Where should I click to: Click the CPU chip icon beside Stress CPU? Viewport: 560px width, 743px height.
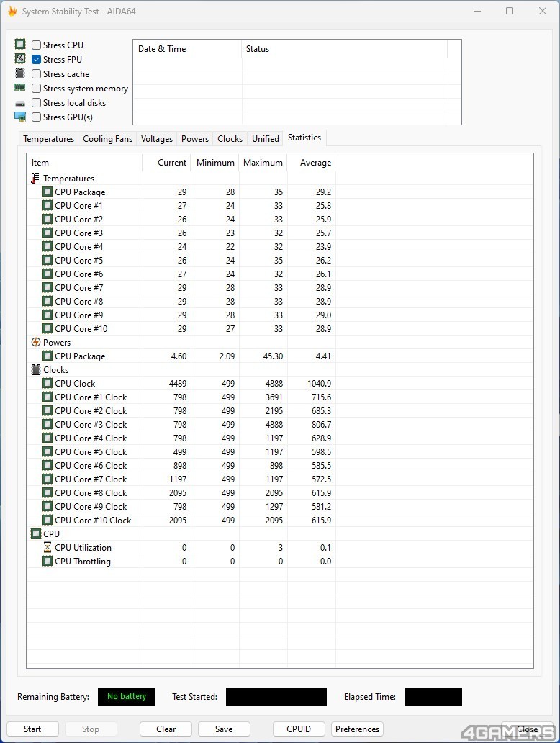pos(20,44)
